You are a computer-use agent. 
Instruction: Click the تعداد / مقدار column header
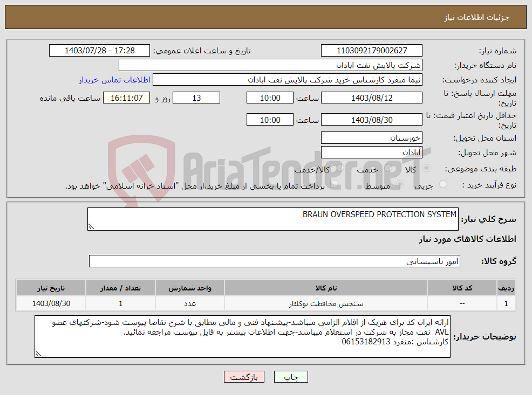pyautogui.click(x=120, y=288)
